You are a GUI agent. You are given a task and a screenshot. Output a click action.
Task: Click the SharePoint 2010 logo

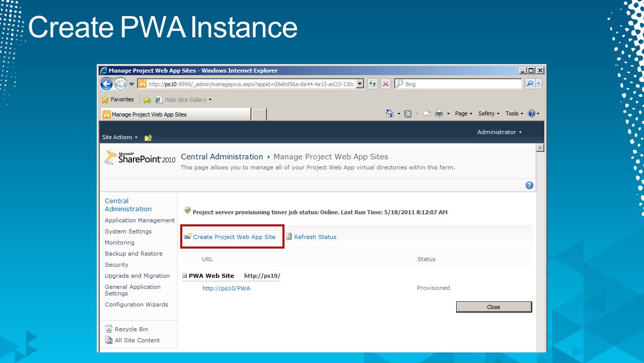click(140, 158)
